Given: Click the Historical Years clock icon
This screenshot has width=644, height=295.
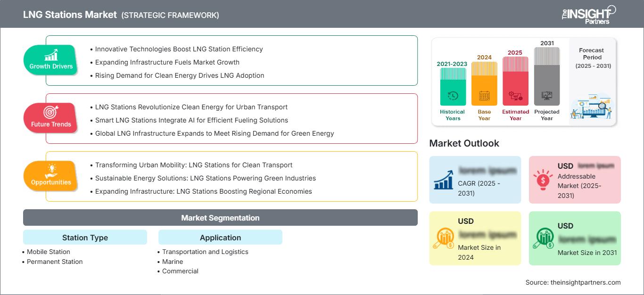Looking at the screenshot, I should pyautogui.click(x=453, y=96).
